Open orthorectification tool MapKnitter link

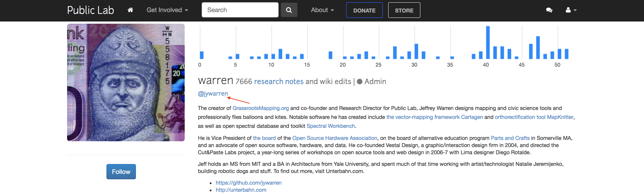pyautogui.click(x=534, y=117)
